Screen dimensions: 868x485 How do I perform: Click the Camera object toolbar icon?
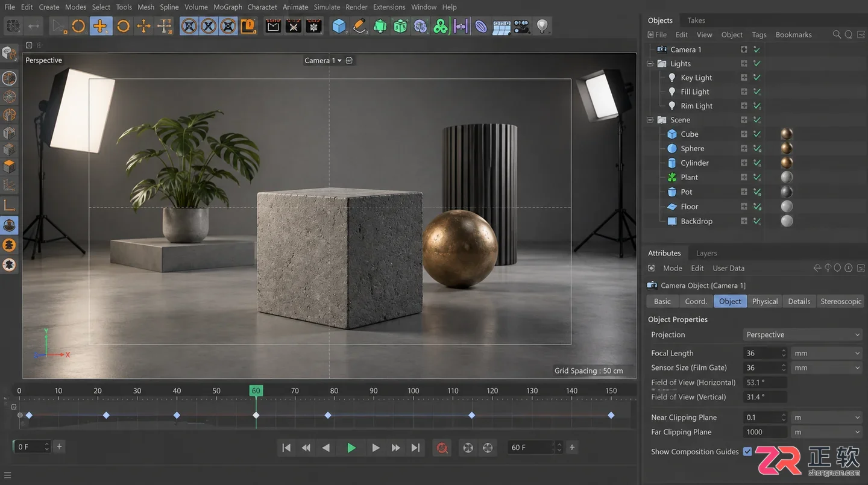tap(522, 26)
